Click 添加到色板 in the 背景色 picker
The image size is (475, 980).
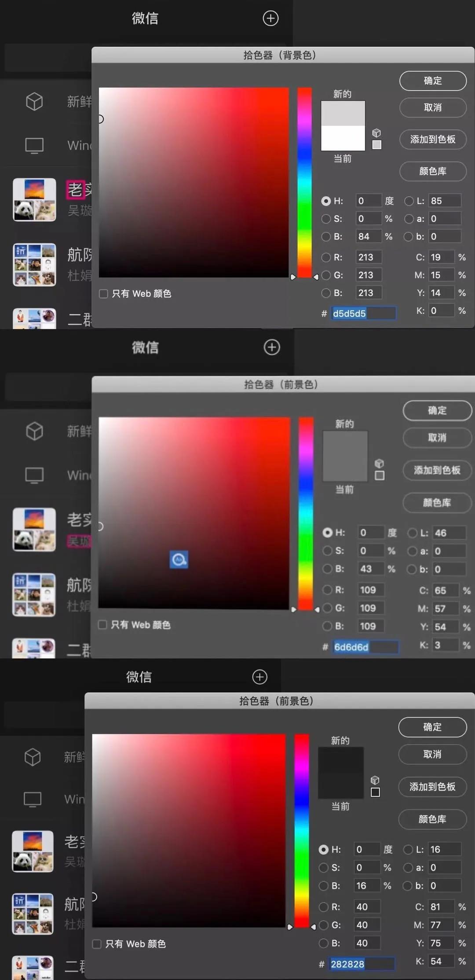pyautogui.click(x=433, y=139)
